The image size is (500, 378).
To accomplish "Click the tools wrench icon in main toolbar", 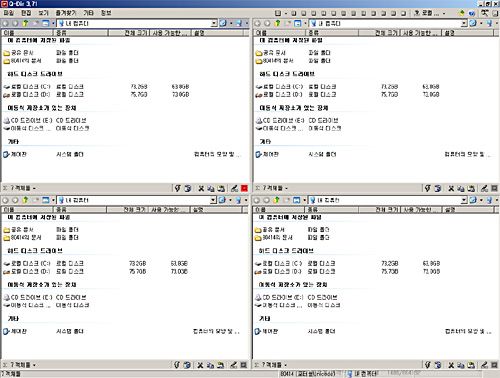I will (485, 13).
